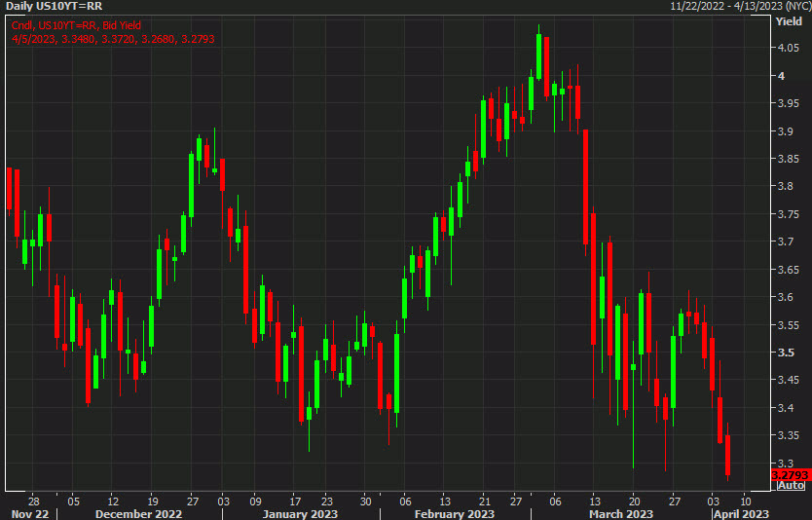Viewport: 812px width, 520px height.
Task: Click the 30 date tick in January
Action: [366, 501]
